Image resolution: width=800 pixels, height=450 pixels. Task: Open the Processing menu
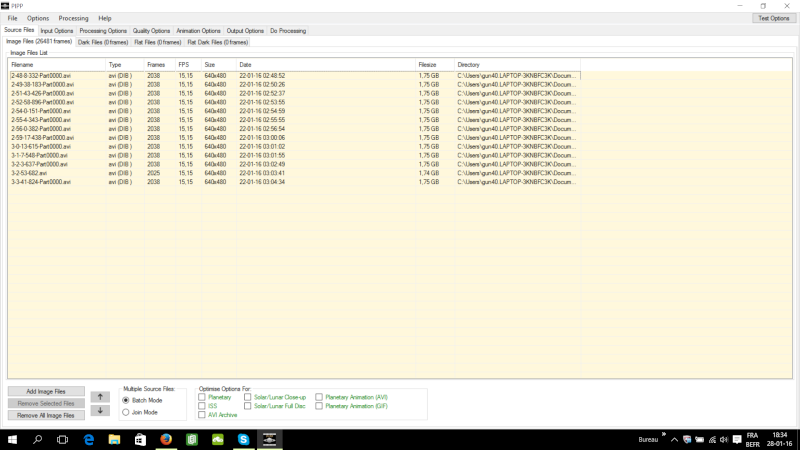pos(73,18)
